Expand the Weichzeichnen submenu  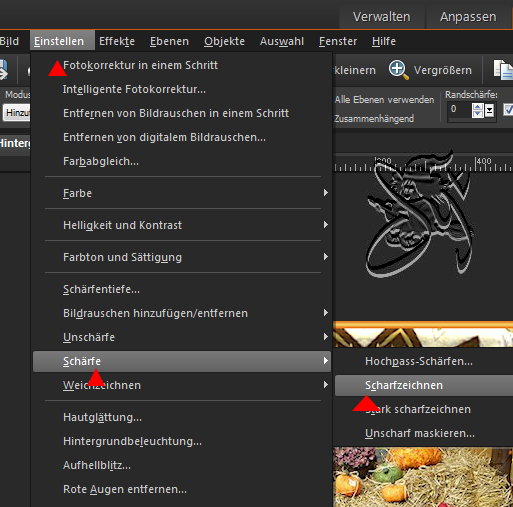point(182,385)
